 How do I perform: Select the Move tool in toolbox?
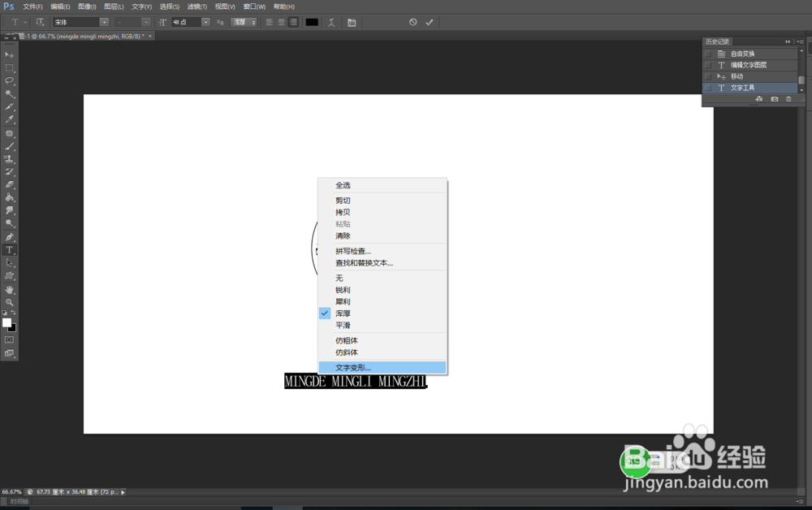click(9, 55)
